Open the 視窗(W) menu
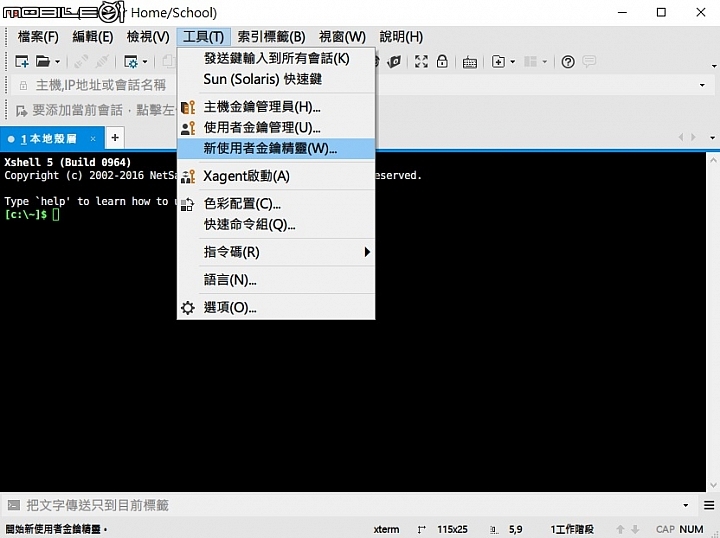Image resolution: width=720 pixels, height=538 pixels. point(342,36)
